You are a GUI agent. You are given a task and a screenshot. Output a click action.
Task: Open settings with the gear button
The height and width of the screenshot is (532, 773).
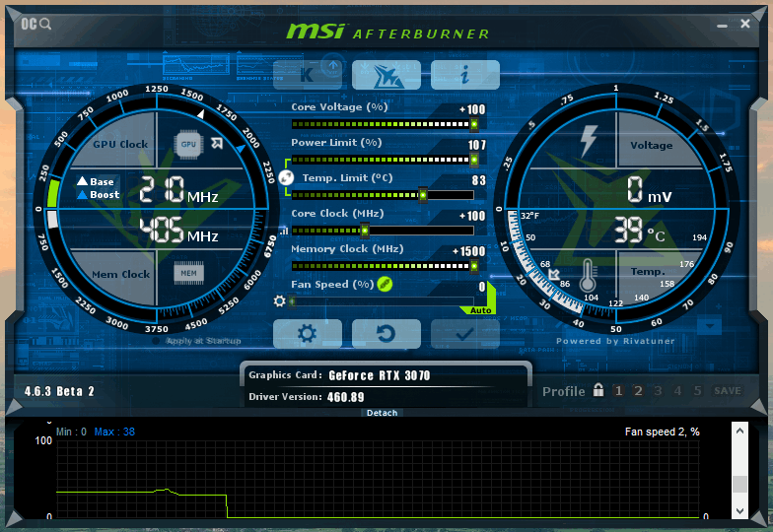(308, 334)
